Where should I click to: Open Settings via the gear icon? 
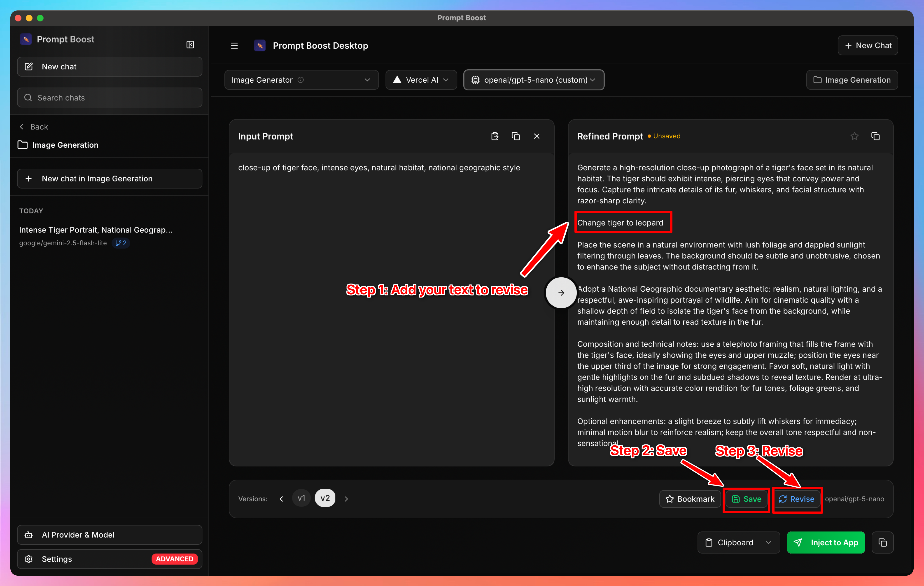(56, 559)
